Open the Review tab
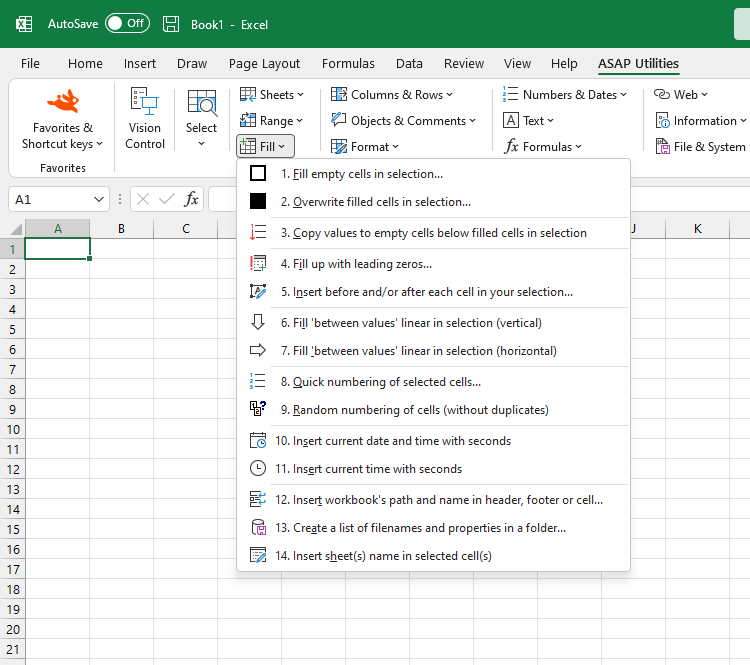Viewport: 750px width, 665px height. click(x=463, y=64)
